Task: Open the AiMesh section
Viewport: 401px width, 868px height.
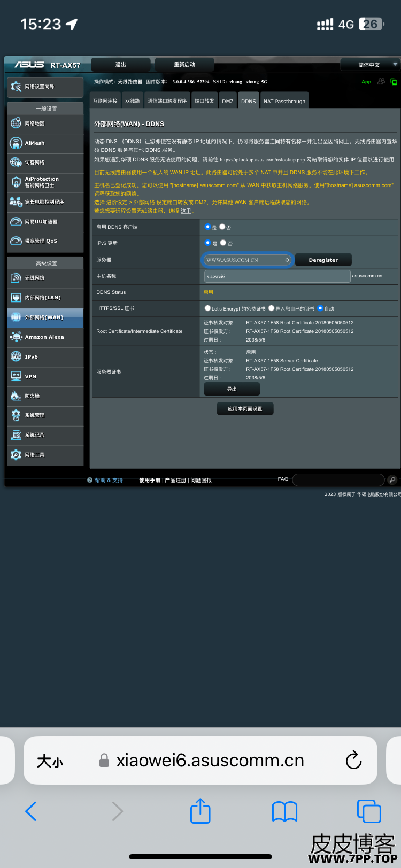Action: click(45, 143)
